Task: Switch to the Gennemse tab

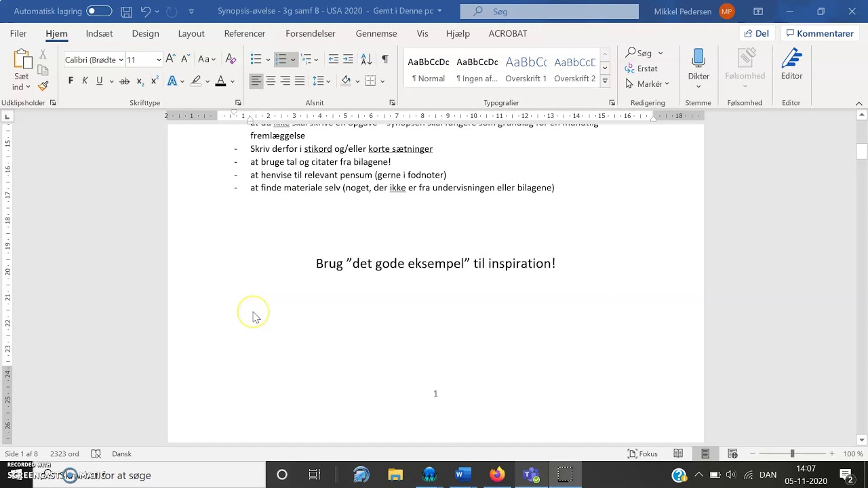Action: (x=376, y=34)
